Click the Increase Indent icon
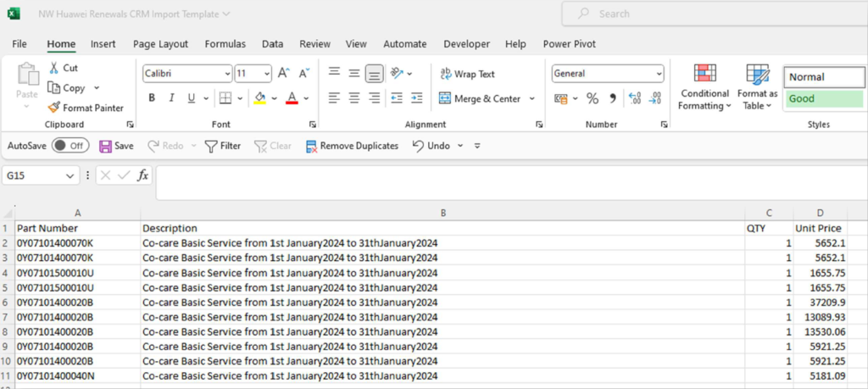 416,98
